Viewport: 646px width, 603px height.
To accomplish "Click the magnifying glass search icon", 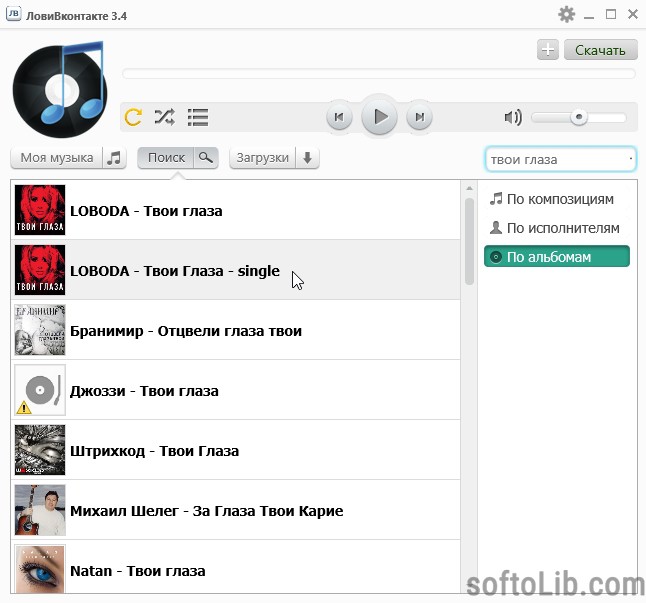I will [206, 158].
